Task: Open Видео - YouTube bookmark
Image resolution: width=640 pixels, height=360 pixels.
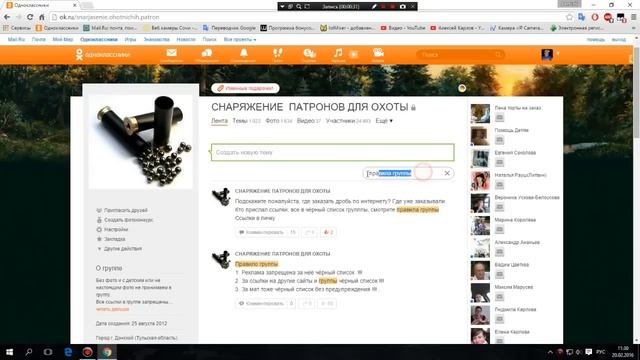Action: [403, 28]
